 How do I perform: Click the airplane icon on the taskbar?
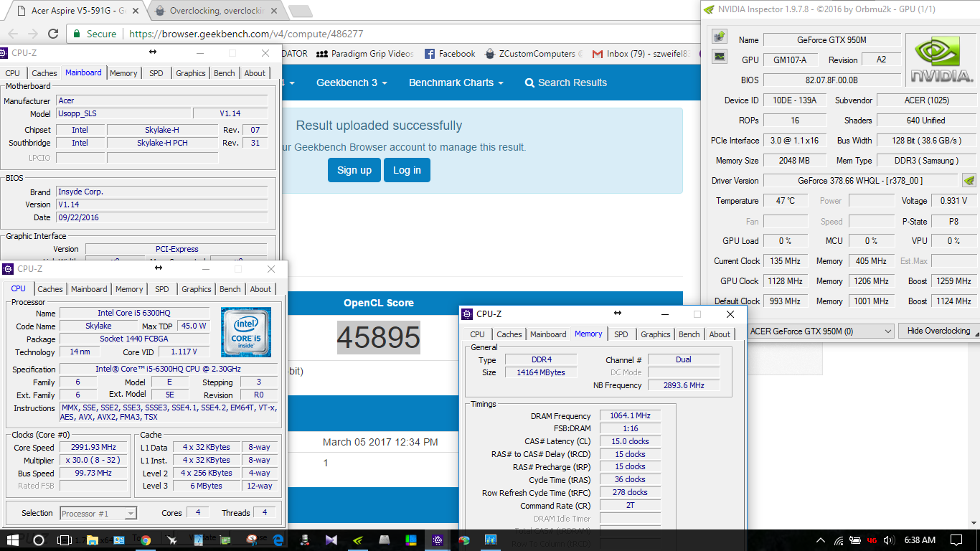click(x=172, y=540)
